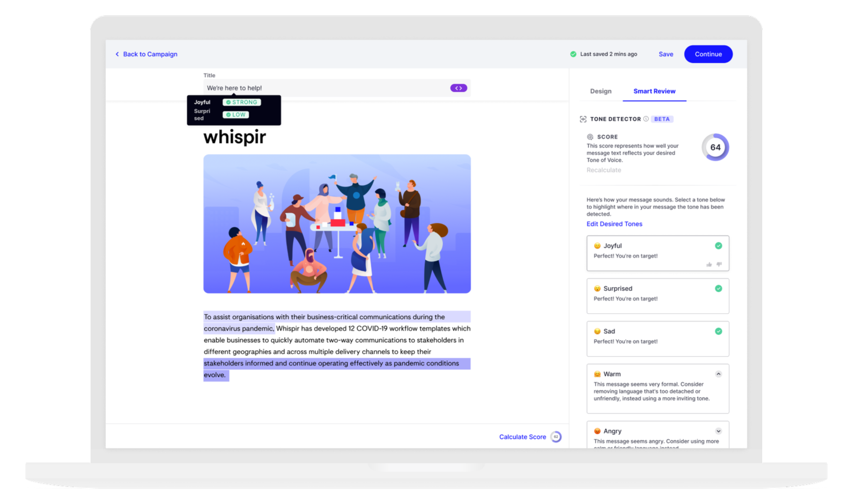
Task: Click the Sad emoji icon
Action: coord(597,331)
